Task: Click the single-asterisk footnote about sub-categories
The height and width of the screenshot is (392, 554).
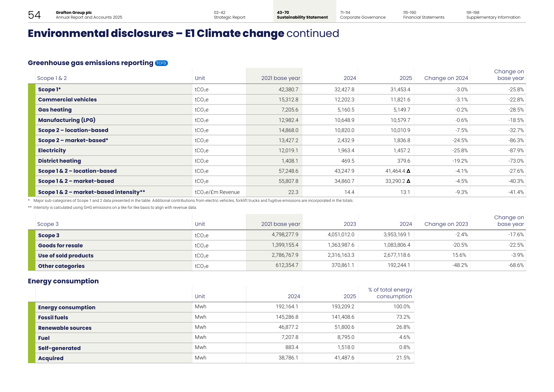Action: [191, 201]
